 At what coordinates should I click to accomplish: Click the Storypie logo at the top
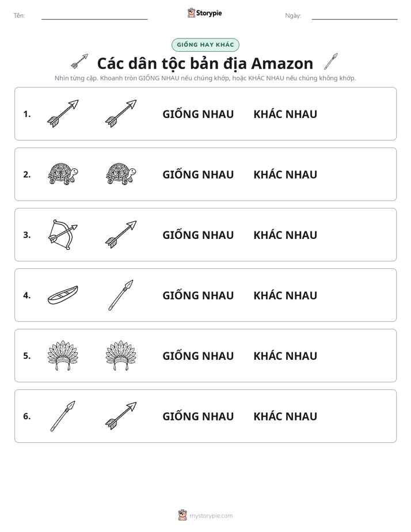205,13
